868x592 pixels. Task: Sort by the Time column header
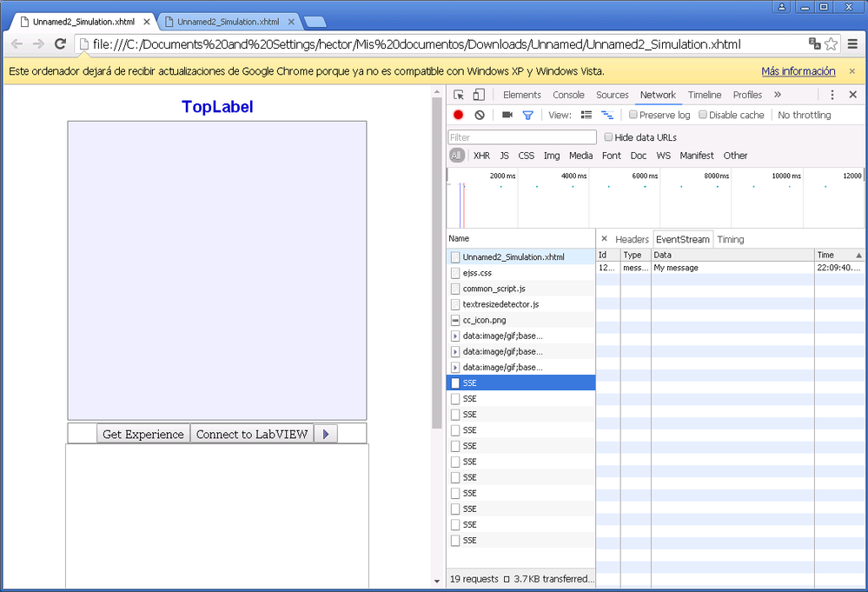click(838, 255)
